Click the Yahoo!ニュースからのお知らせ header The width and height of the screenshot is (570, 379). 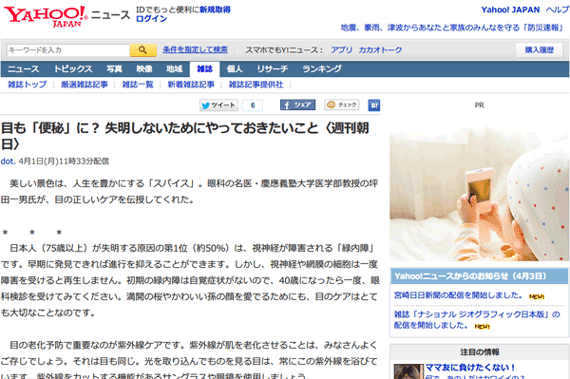(479, 276)
